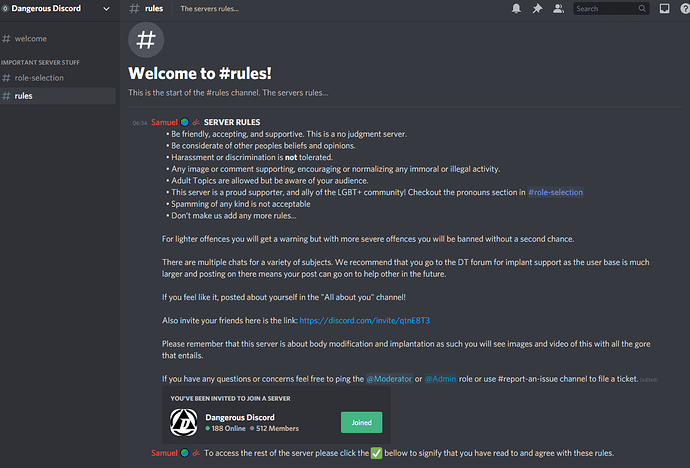Image resolution: width=690 pixels, height=468 pixels.
Task: Click the @Moderator role mention
Action: [389, 379]
